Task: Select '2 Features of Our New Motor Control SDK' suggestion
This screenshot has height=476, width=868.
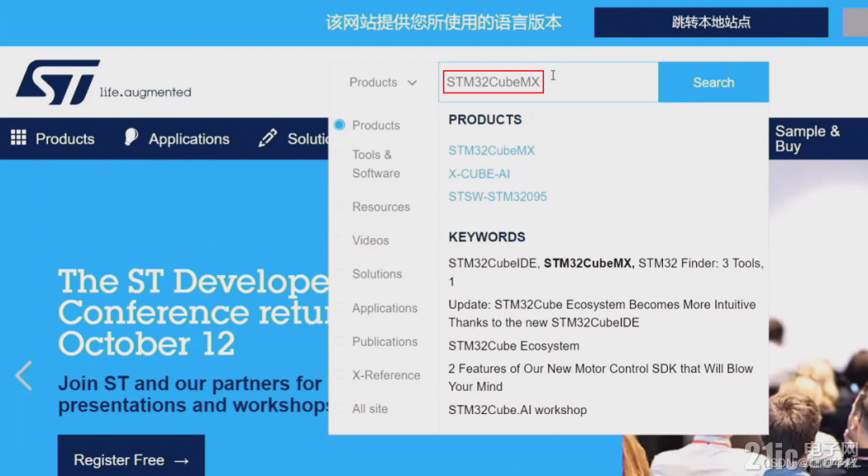Action: (x=600, y=377)
